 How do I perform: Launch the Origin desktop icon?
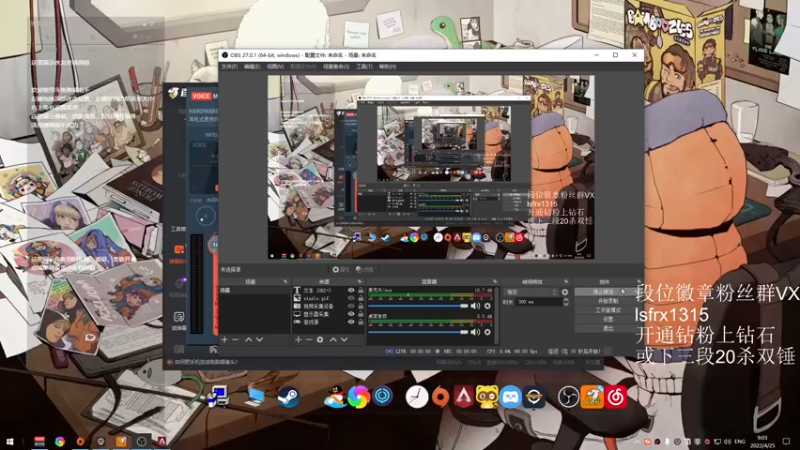coord(440,397)
